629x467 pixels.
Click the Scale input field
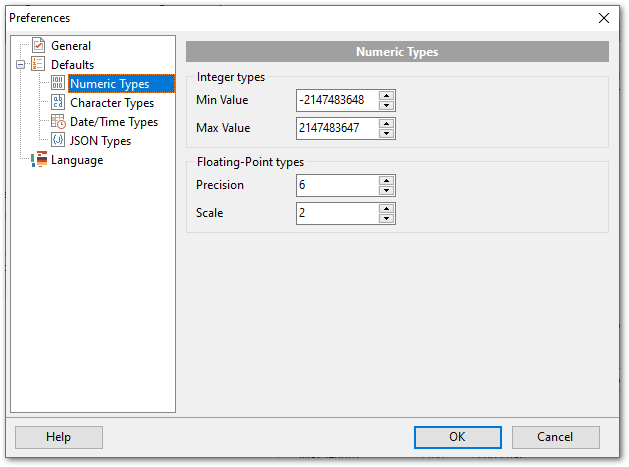point(337,213)
